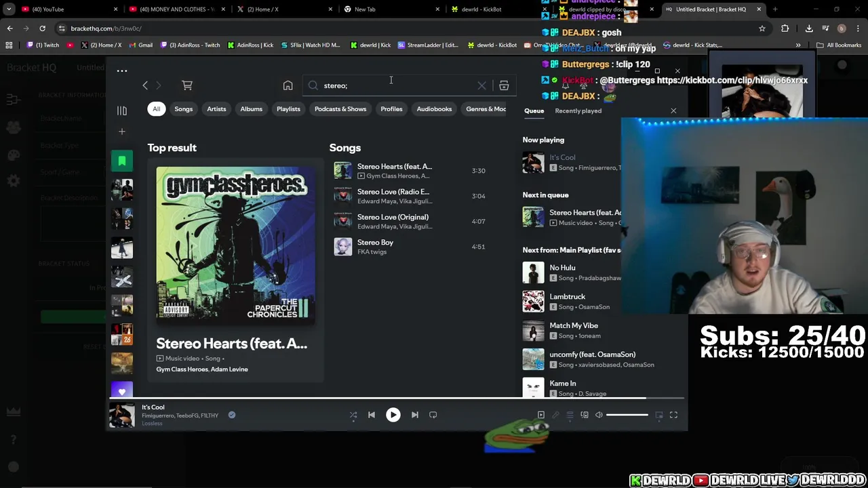Toggle the saved checkmark for It's Cool
Viewport: 868px width, 488px height.
[232, 415]
